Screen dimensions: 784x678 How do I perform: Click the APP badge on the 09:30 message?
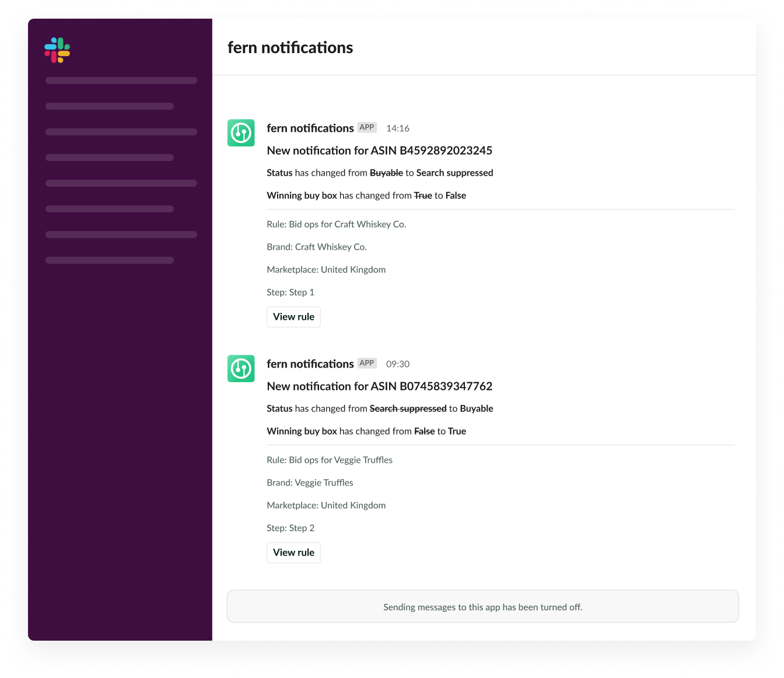(367, 363)
